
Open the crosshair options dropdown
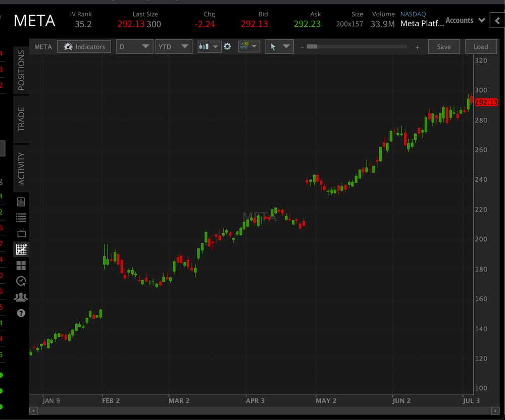point(249,46)
